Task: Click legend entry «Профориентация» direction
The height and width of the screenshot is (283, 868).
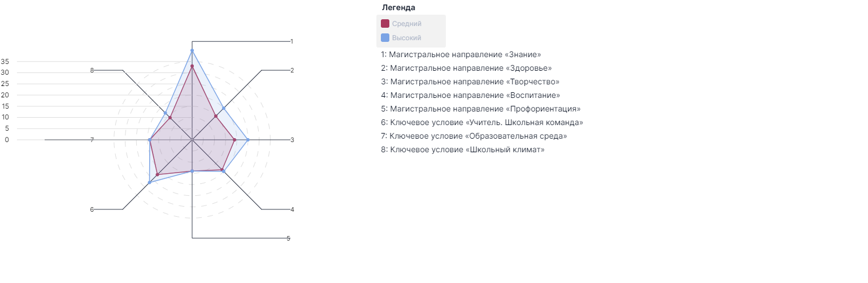Action: (x=481, y=109)
